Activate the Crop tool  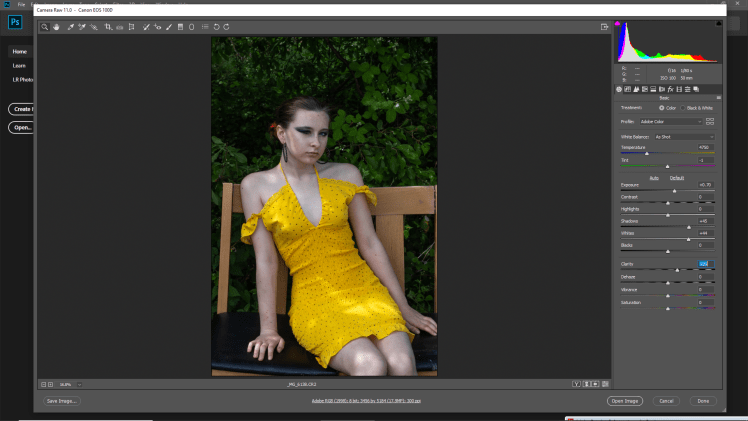108,27
